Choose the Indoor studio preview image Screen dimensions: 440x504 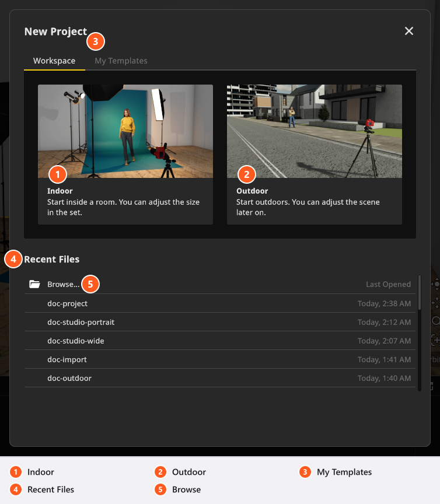tap(125, 131)
